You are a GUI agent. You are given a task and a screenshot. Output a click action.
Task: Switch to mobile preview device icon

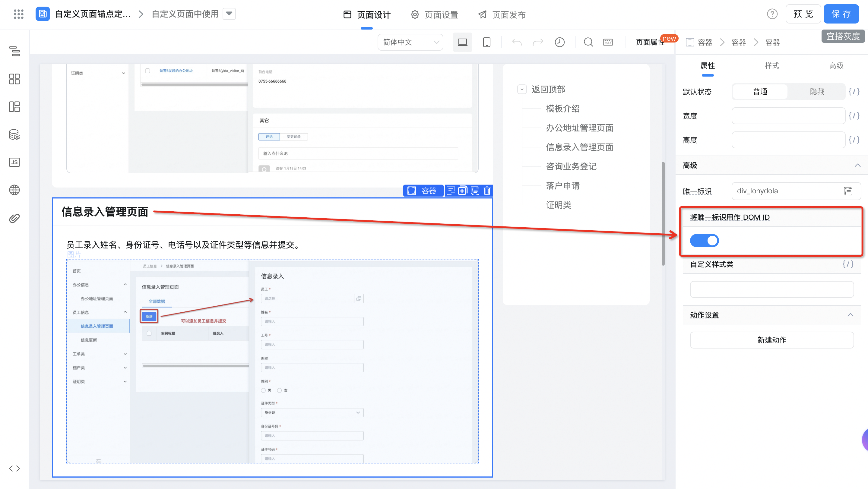pos(486,42)
